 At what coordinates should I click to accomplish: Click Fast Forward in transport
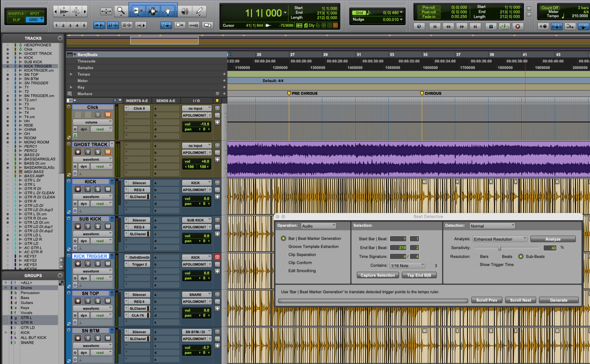point(462,26)
